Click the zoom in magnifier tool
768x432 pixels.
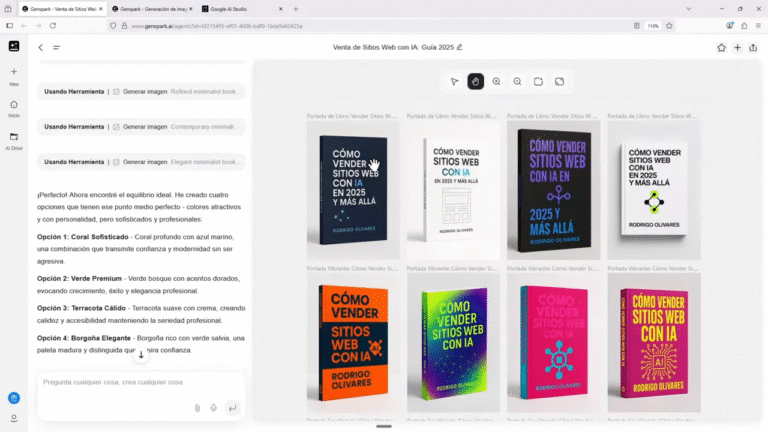(x=497, y=82)
